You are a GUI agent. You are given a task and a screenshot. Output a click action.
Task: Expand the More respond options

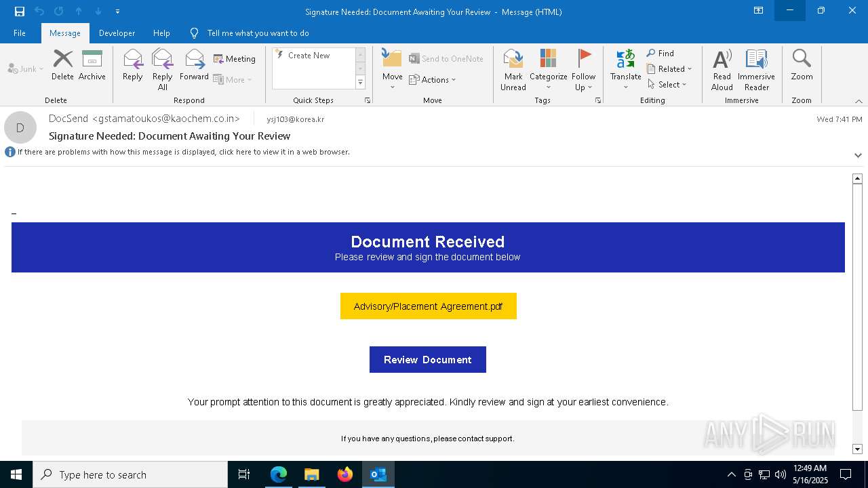233,79
